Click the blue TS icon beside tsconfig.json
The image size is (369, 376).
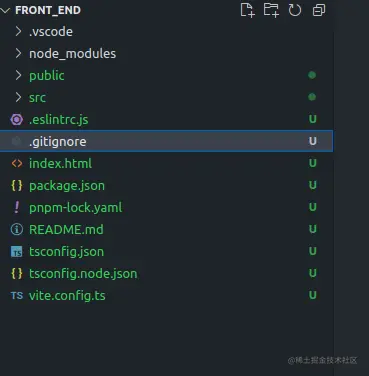[17, 252]
